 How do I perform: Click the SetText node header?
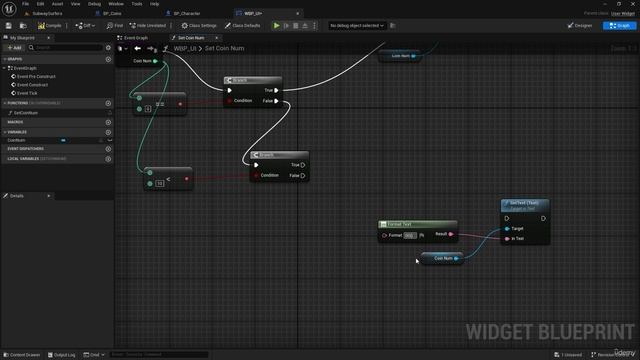pos(525,205)
